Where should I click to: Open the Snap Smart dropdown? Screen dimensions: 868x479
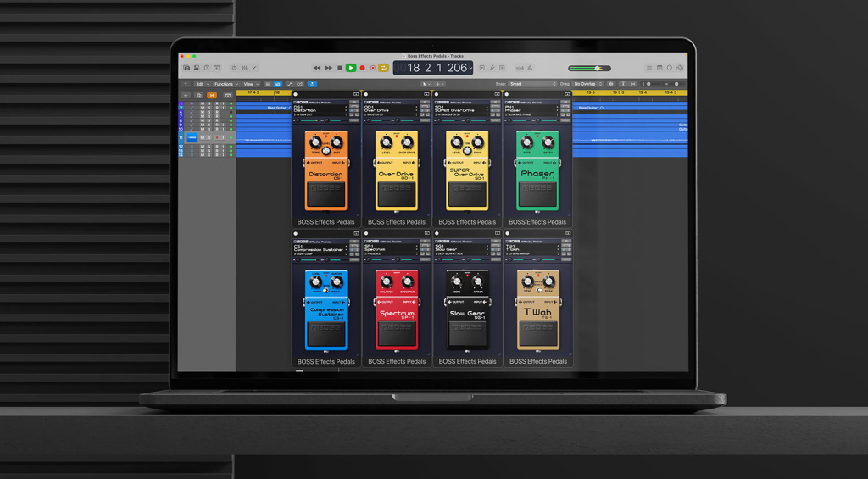[532, 84]
